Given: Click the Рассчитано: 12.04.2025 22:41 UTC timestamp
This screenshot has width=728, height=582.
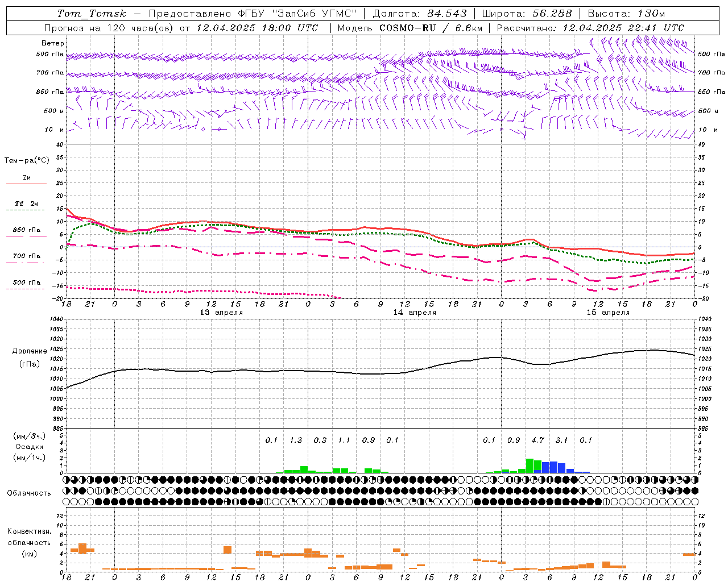Looking at the screenshot, I should click(590, 28).
